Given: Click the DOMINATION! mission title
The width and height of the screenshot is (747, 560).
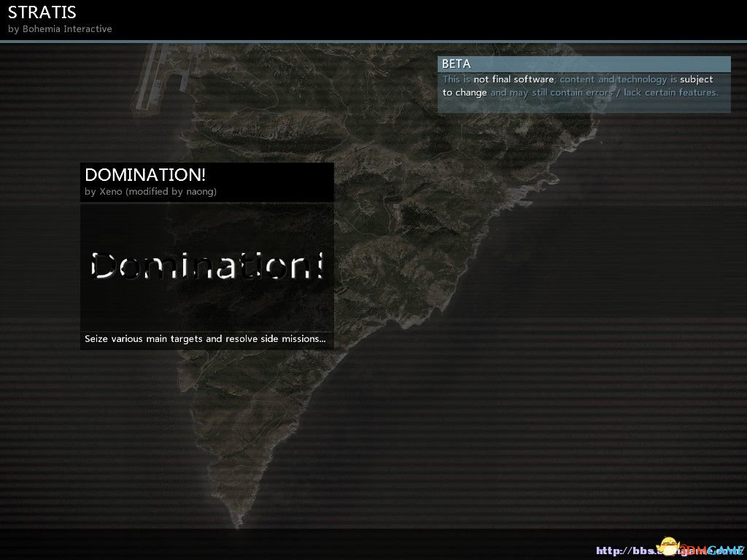Looking at the screenshot, I should click(x=145, y=175).
